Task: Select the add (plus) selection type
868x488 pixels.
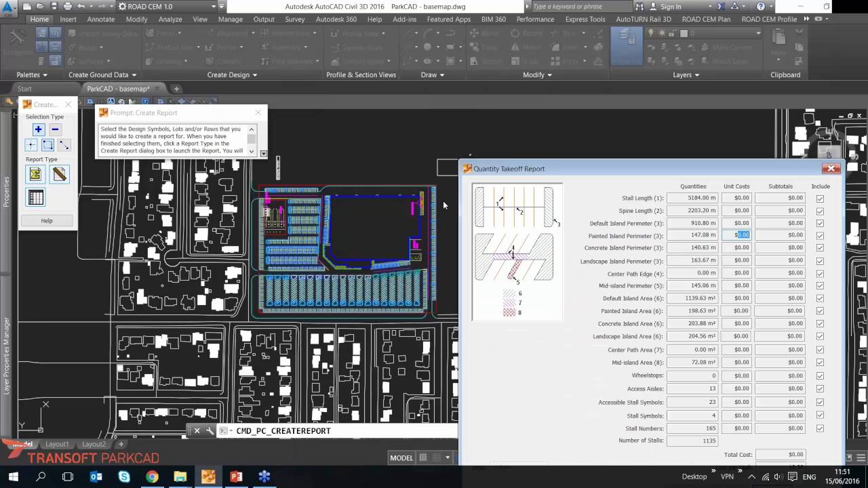Action: coord(38,129)
